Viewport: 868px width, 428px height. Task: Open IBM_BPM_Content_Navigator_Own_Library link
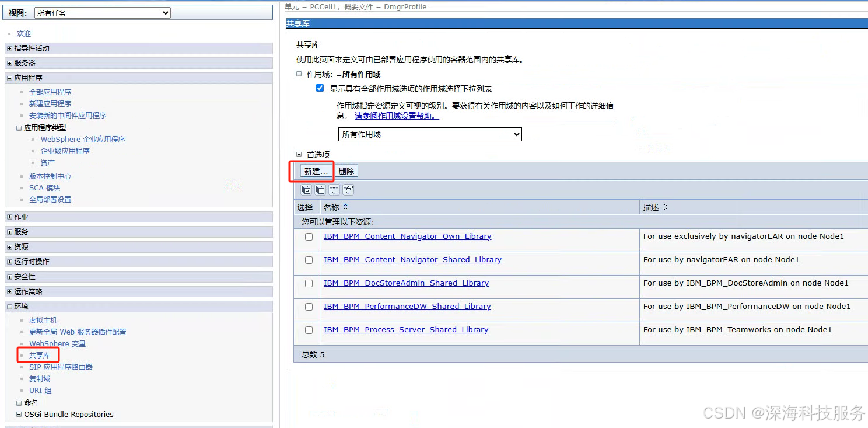tap(408, 236)
